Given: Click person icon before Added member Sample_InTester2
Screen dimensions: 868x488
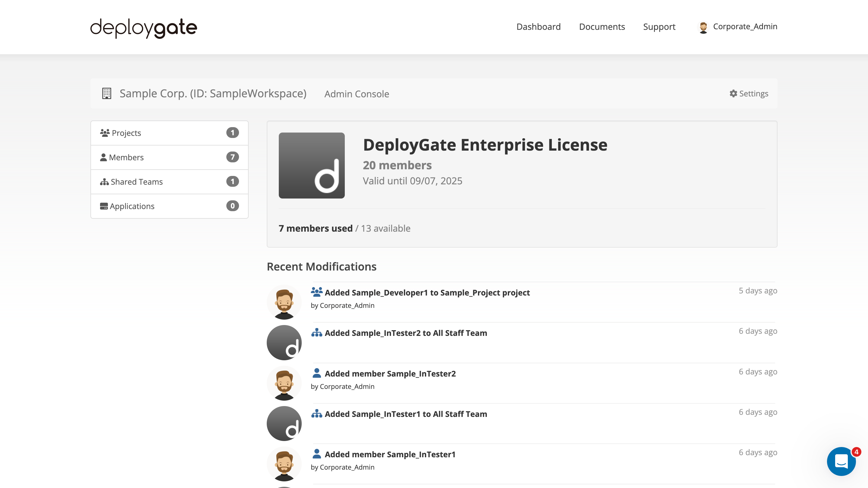Looking at the screenshot, I should click(x=316, y=373).
